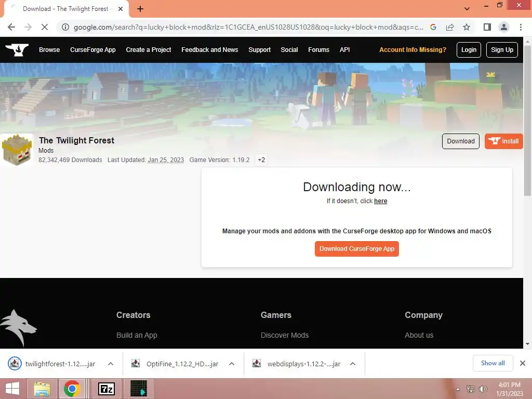Viewport: 532px width, 399px height.
Task: Open the site information icon
Action: coord(65,27)
